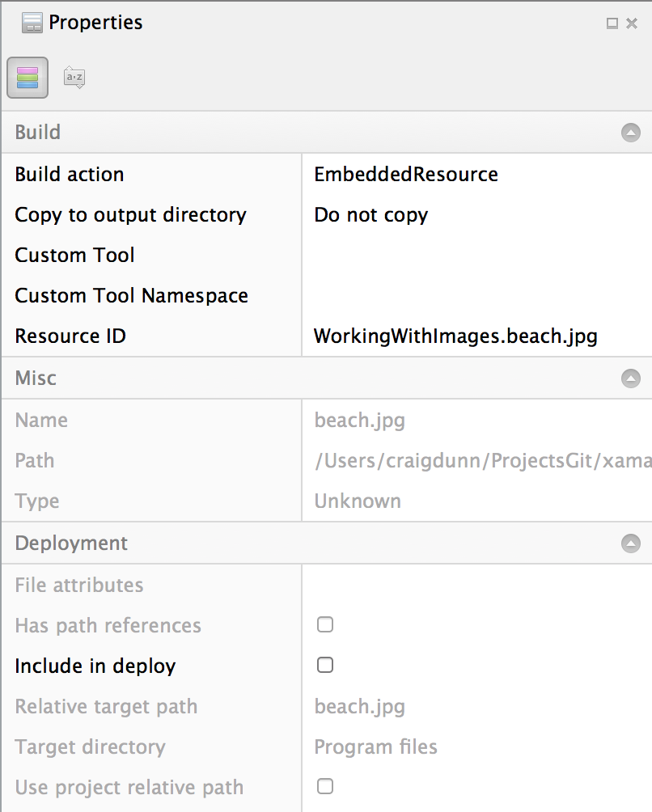Screen dimensions: 652x812
Task: Click the Target directory Program files value
Action: coord(375,746)
